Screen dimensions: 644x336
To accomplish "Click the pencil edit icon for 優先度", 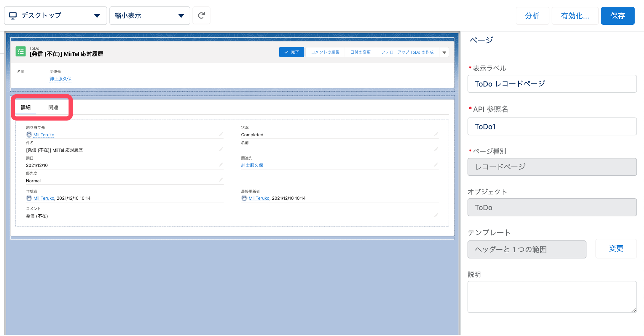I will (x=221, y=180).
